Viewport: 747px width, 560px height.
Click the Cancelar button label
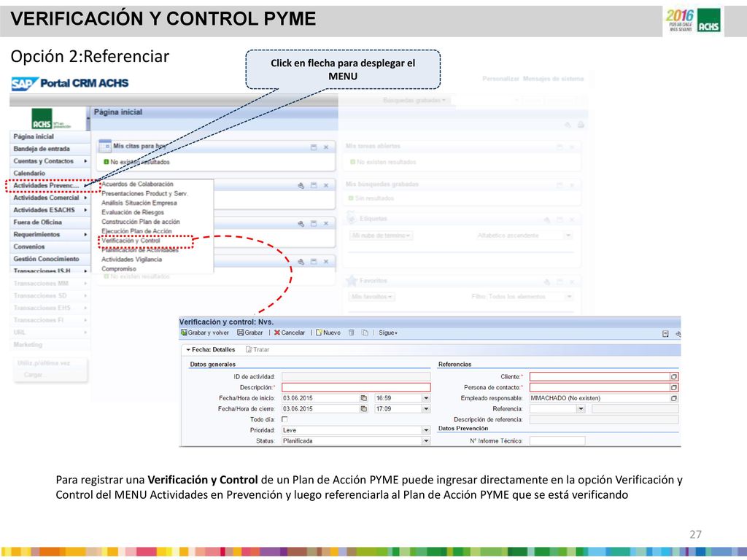click(x=293, y=332)
